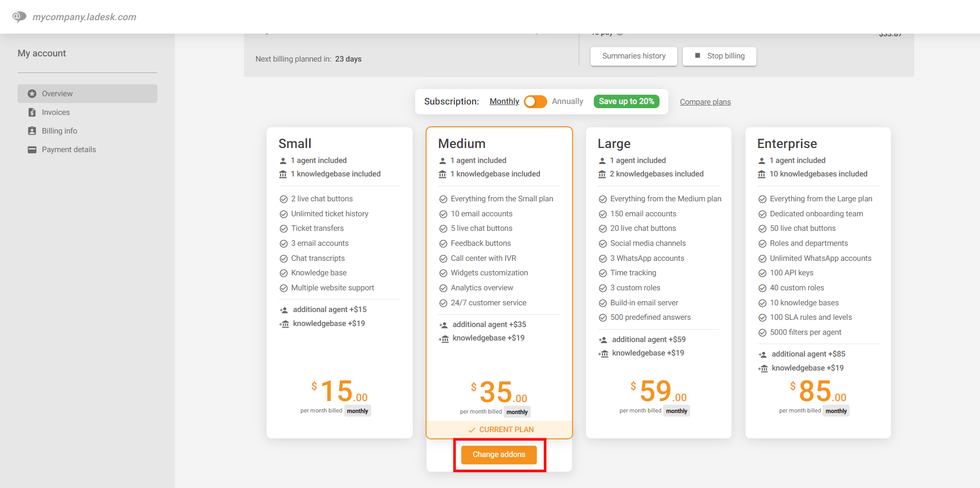Click the Invoices document icon
The width and height of the screenshot is (980, 488).
coord(32,112)
